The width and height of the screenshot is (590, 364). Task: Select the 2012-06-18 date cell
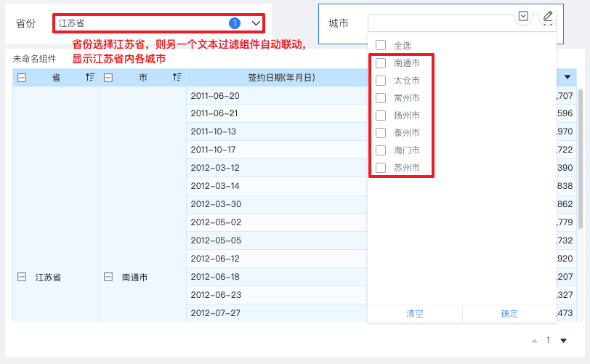pyautogui.click(x=277, y=277)
